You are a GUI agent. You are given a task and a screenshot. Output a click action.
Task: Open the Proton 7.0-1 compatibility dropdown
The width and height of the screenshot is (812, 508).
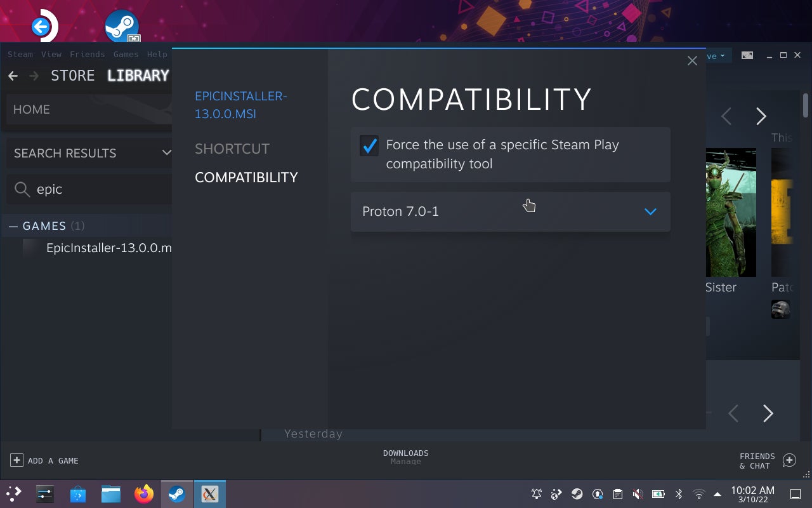tap(650, 211)
